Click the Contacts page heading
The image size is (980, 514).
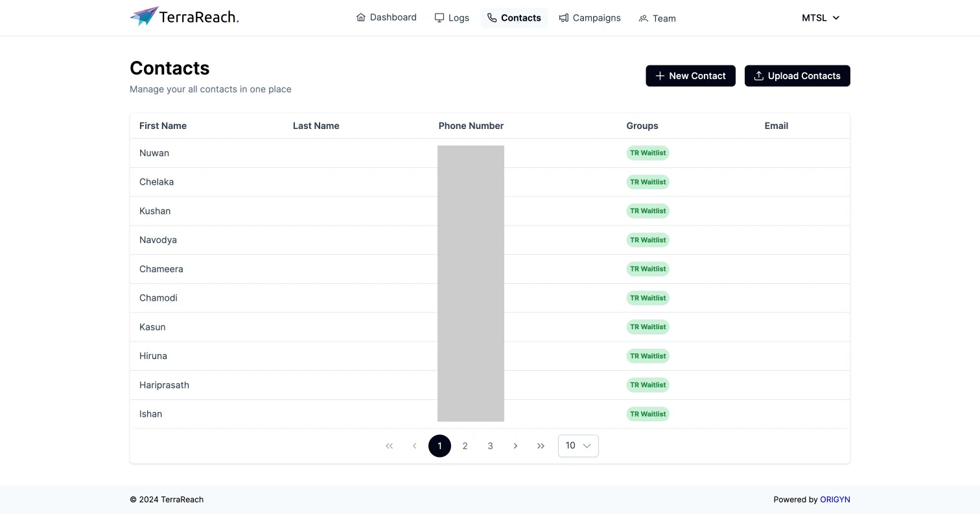coord(170,68)
